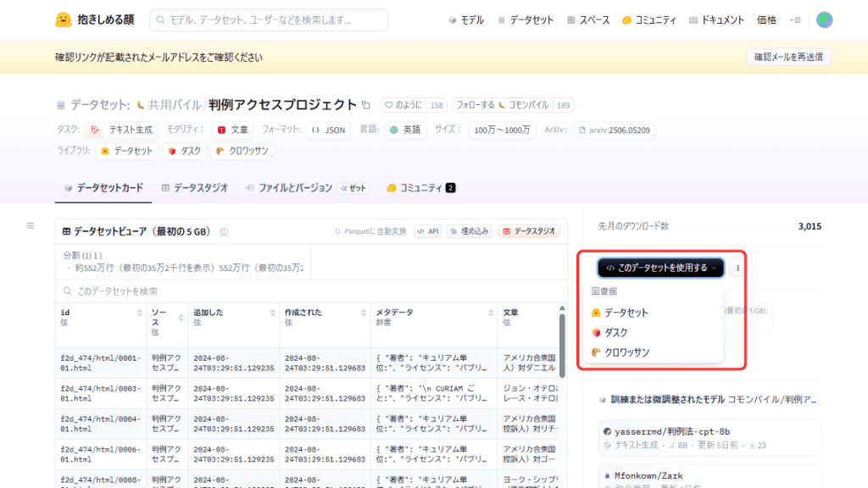Focus the top search models field
Viewport: 868px width, 488px height.
tap(269, 20)
